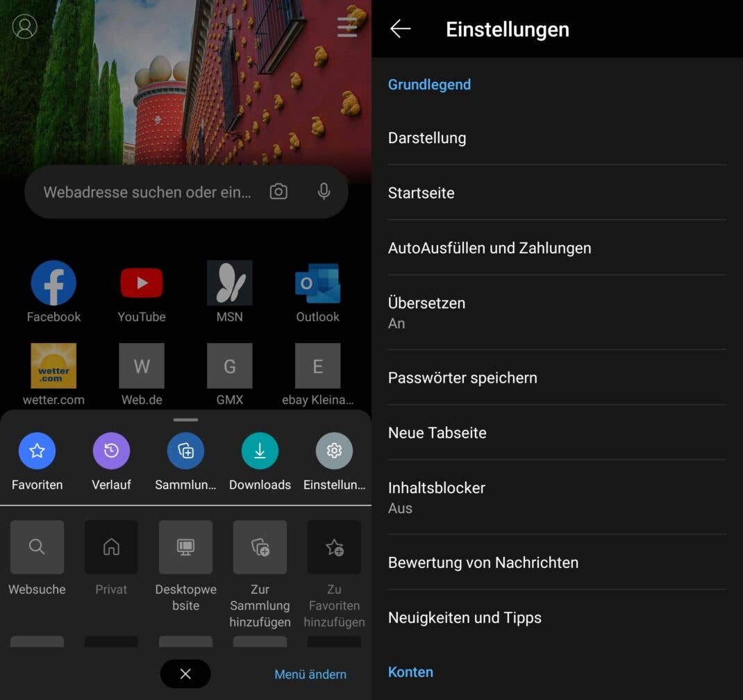Open the YouTube shortcut tile
The width and height of the screenshot is (743, 700).
[142, 283]
